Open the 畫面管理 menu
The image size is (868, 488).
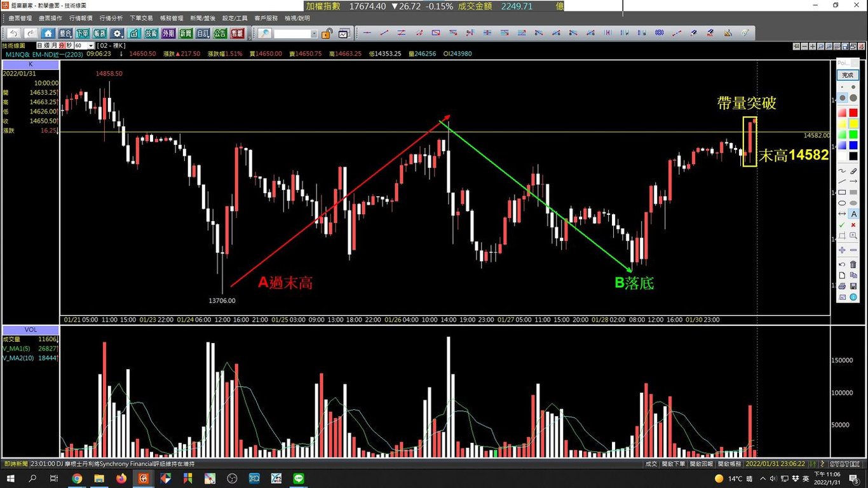pyautogui.click(x=21, y=18)
